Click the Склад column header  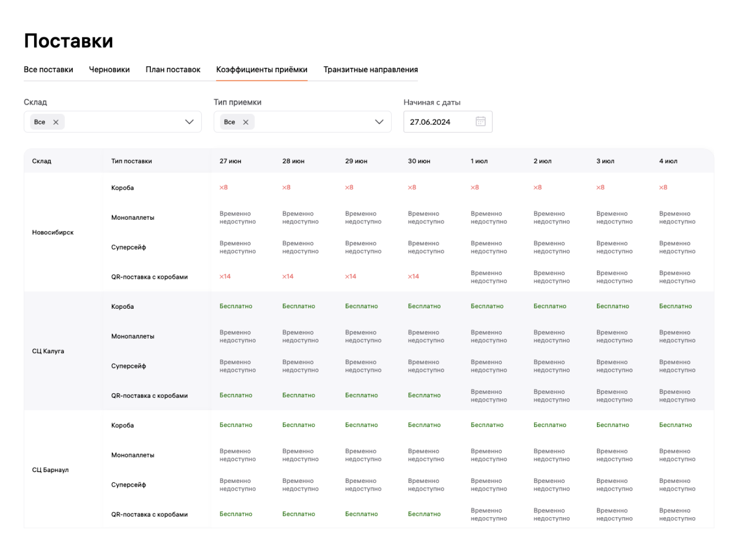(x=42, y=161)
